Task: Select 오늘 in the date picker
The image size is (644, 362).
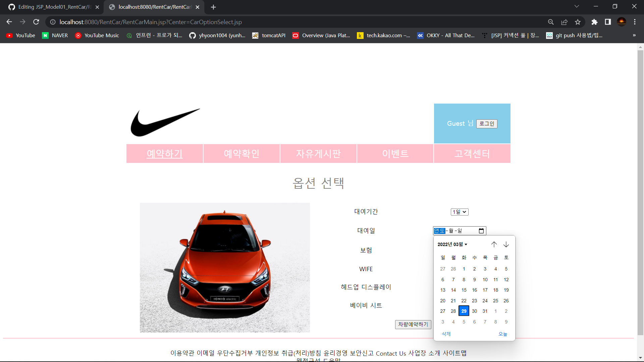Action: pos(503,334)
